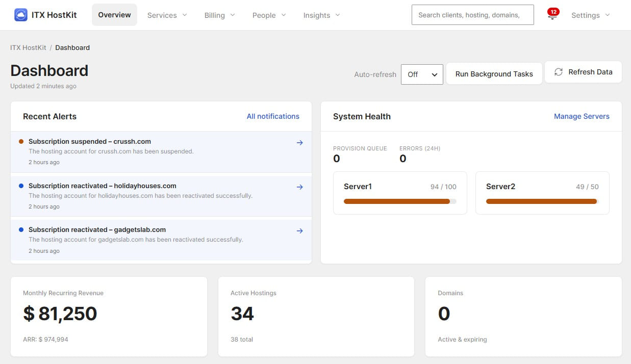Open the Server1 card

[400, 193]
